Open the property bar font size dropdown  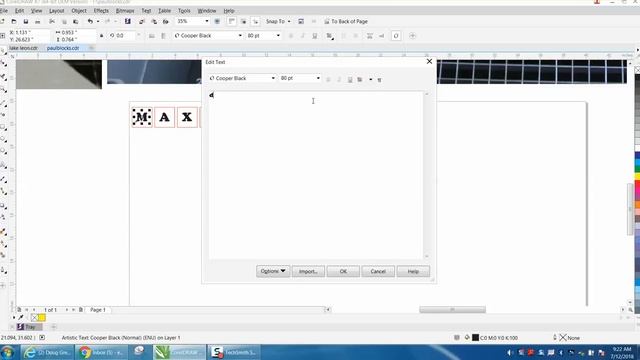[278, 36]
